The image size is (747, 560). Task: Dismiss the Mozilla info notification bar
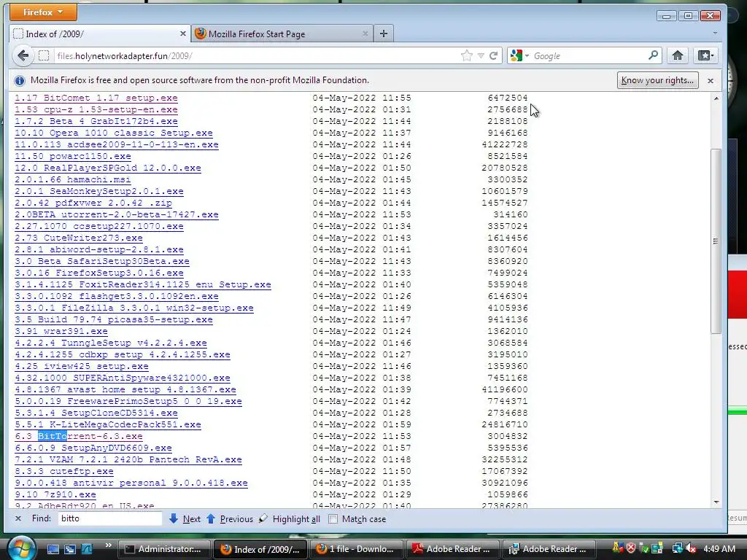click(711, 80)
